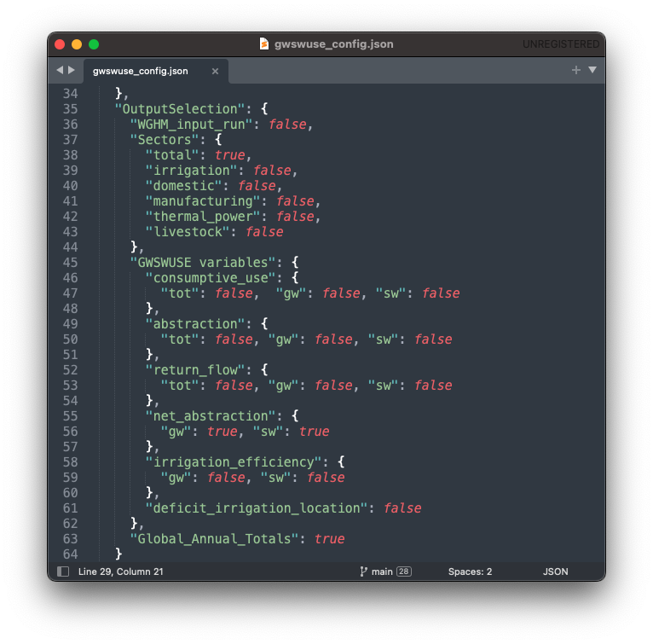This screenshot has width=653, height=644.
Task: Open the JSON syntax selector
Action: 555,571
